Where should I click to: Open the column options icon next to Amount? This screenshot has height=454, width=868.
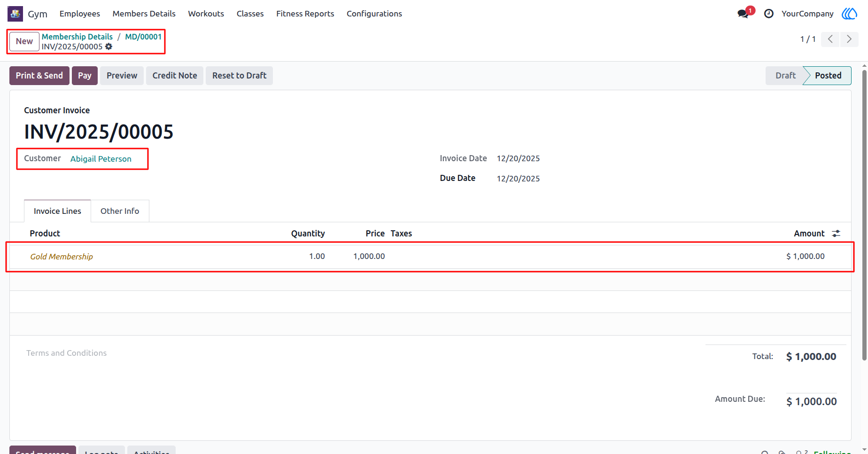tap(836, 234)
